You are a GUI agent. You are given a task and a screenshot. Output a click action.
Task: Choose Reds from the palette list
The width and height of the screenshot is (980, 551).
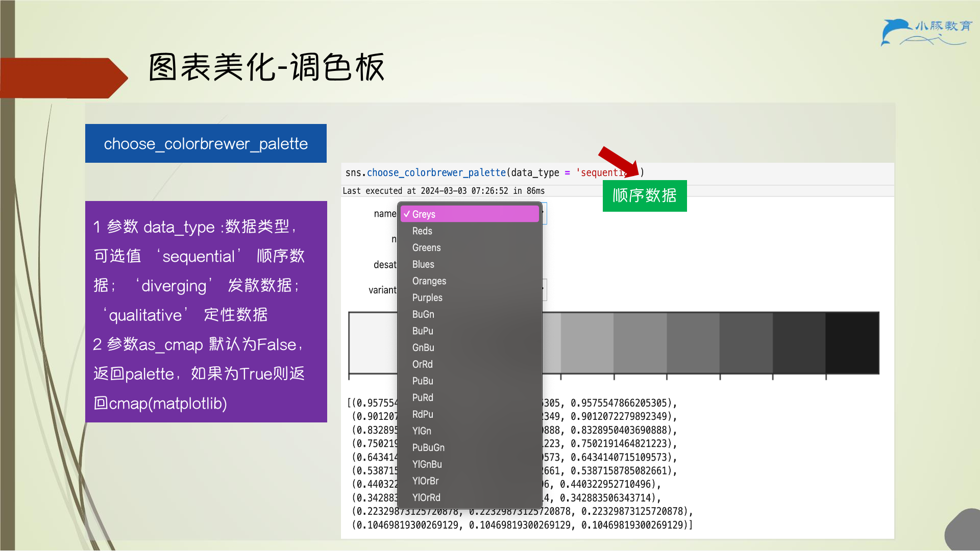click(x=470, y=231)
